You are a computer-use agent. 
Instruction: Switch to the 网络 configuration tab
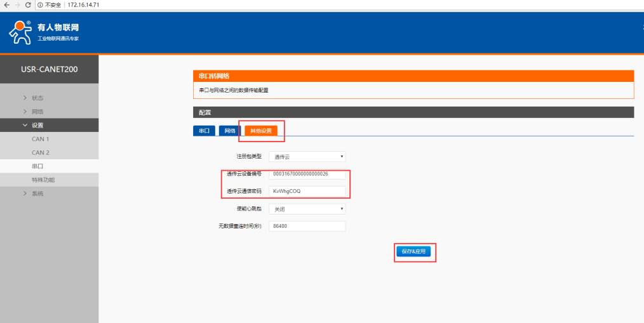point(229,131)
